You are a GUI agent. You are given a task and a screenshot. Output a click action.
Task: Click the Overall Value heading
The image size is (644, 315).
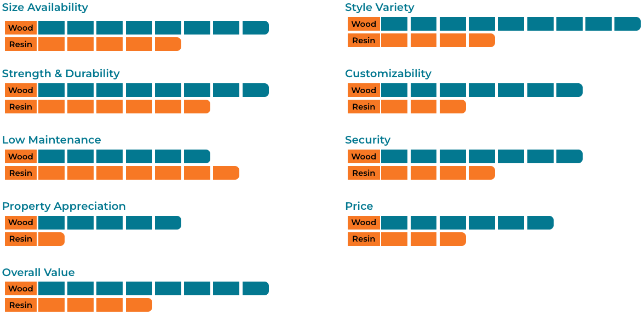[x=38, y=273]
